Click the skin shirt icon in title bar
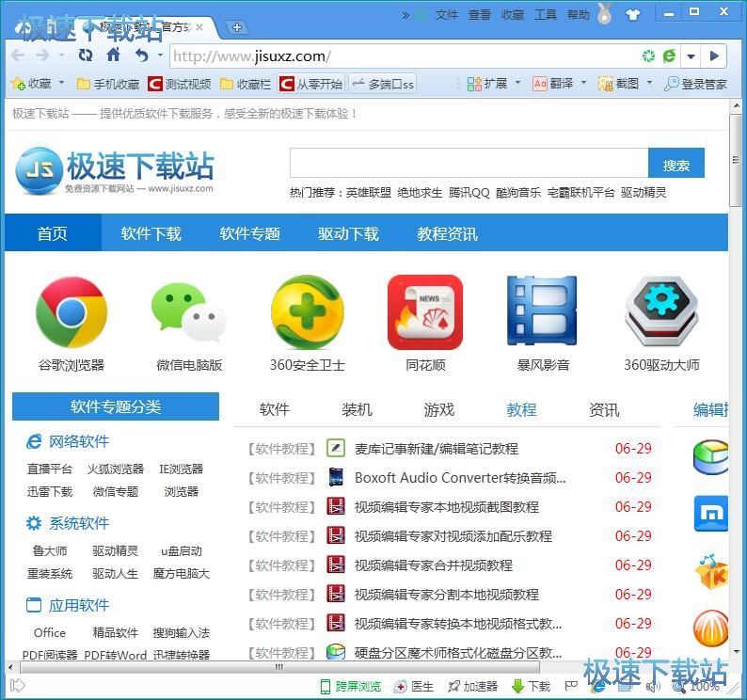This screenshot has height=700, width=747. coord(632,15)
